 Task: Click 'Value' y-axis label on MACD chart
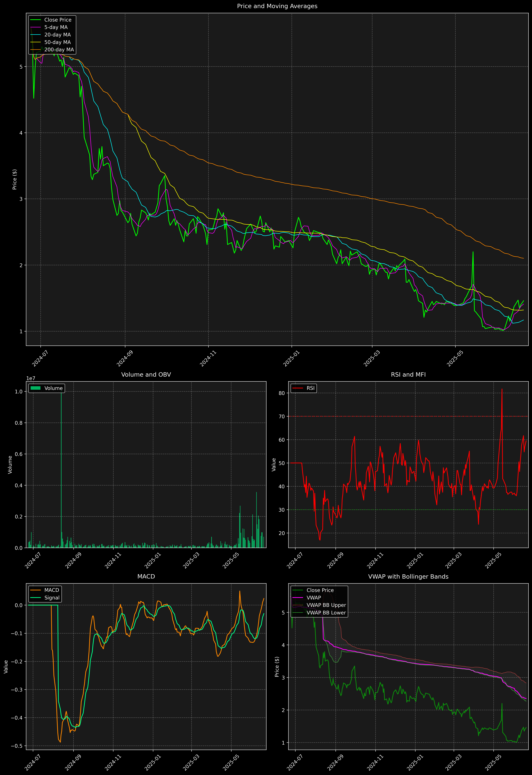(x=6, y=667)
